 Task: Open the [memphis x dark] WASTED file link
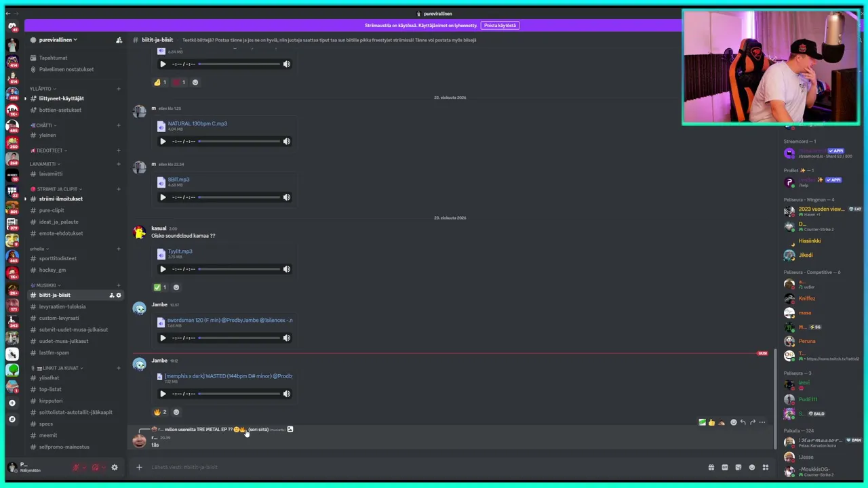click(x=229, y=376)
